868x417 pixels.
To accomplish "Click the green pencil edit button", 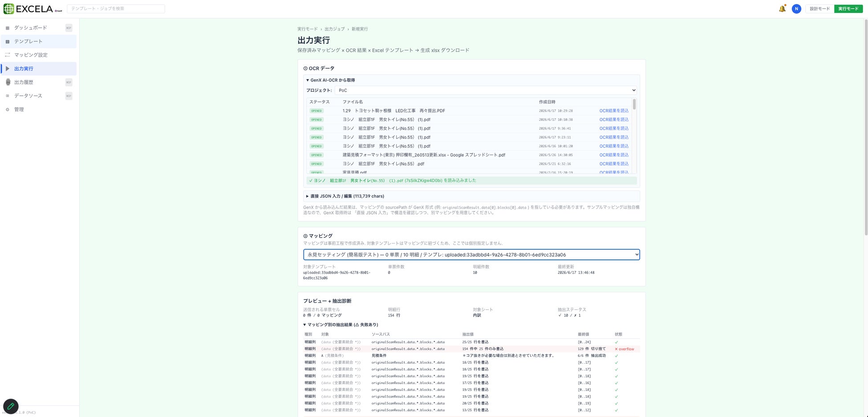I will click(x=11, y=406).
